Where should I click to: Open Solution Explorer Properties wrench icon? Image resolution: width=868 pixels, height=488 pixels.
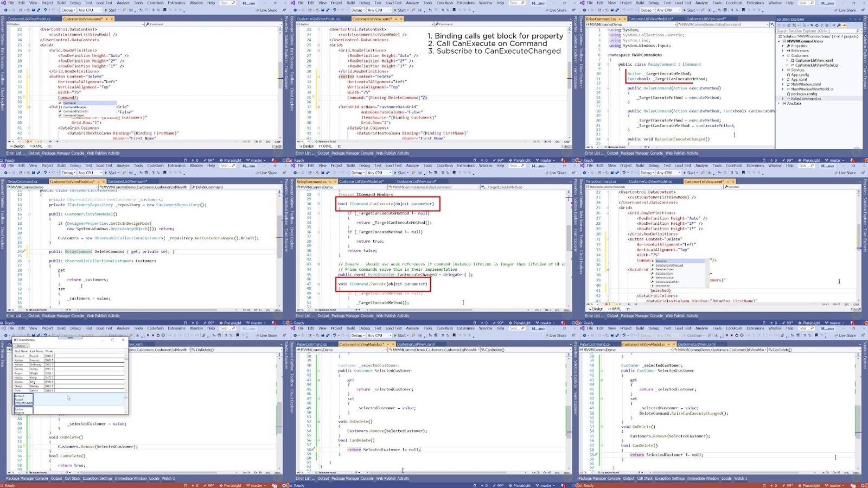(839, 25)
